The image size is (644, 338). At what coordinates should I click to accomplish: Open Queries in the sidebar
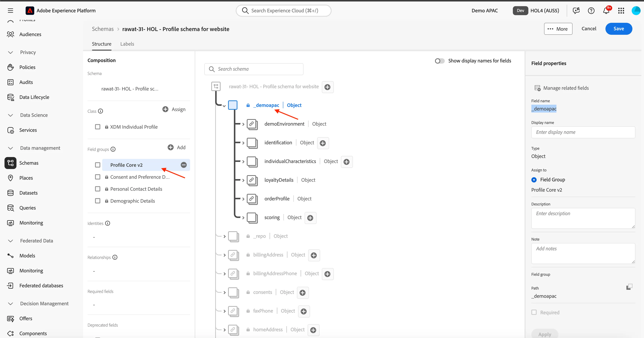point(28,208)
